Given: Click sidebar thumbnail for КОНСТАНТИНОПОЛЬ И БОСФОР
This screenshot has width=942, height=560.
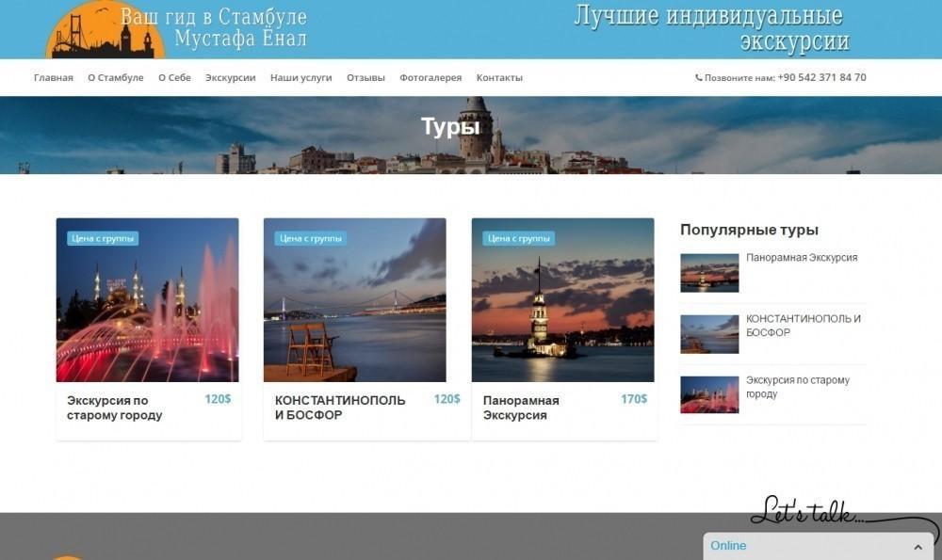Looking at the screenshot, I should (709, 334).
